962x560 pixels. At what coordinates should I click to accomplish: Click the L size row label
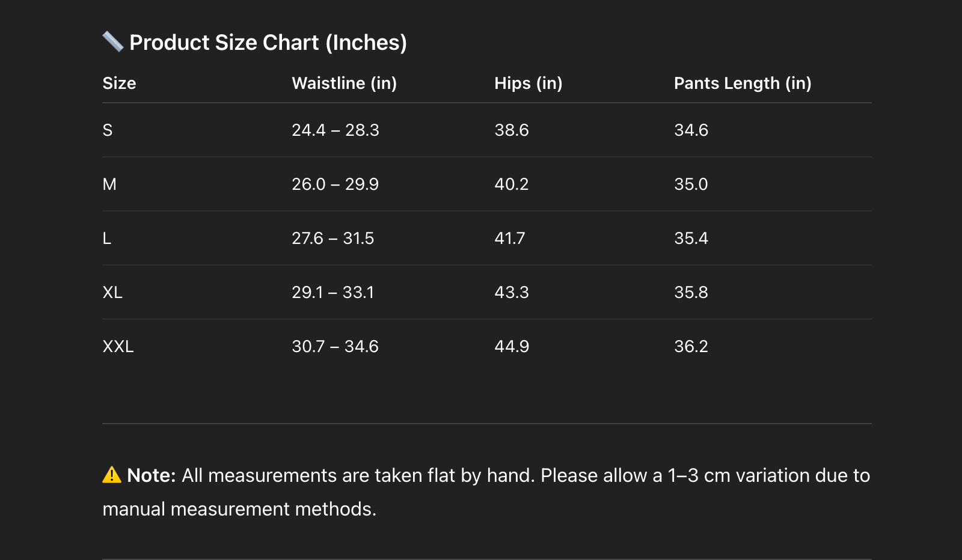coord(107,239)
